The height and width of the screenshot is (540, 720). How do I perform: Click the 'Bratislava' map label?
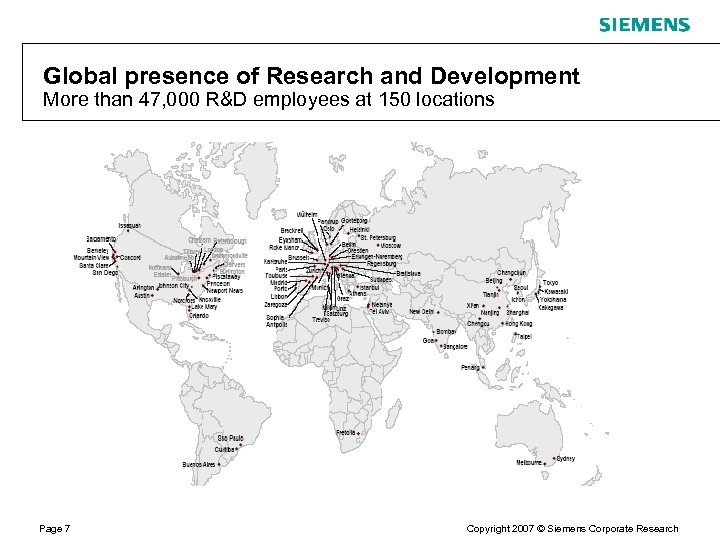pos(408,273)
